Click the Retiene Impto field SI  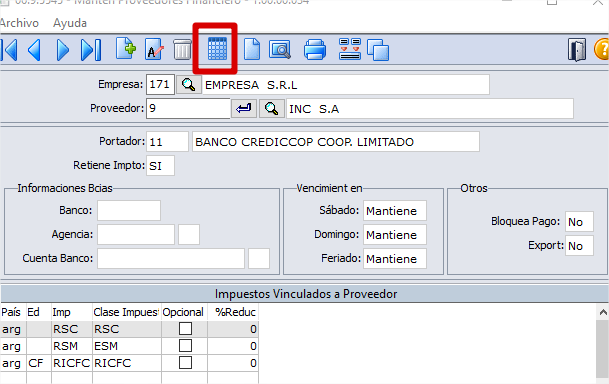pyautogui.click(x=160, y=166)
